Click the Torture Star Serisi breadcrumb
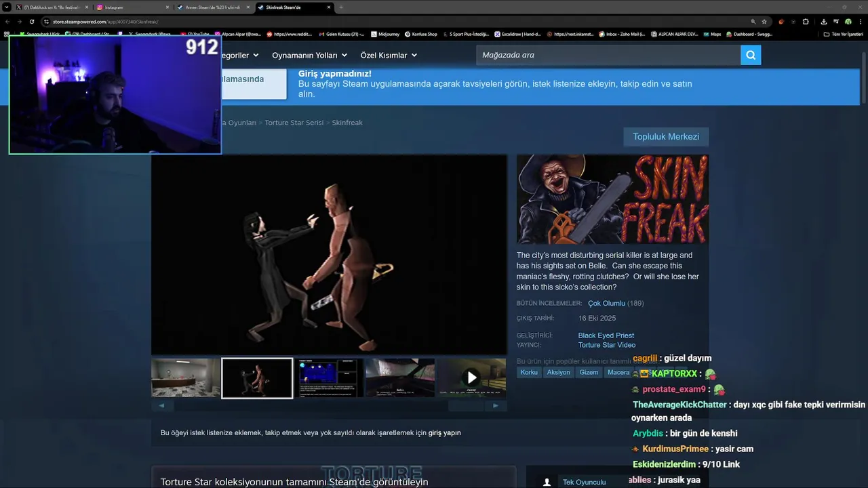The height and width of the screenshot is (488, 868). pyautogui.click(x=294, y=123)
